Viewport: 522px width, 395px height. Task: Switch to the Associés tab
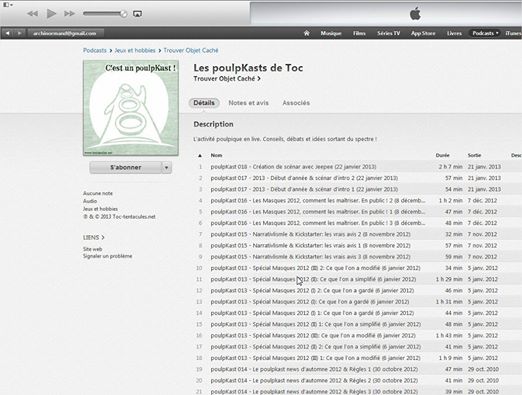(296, 103)
